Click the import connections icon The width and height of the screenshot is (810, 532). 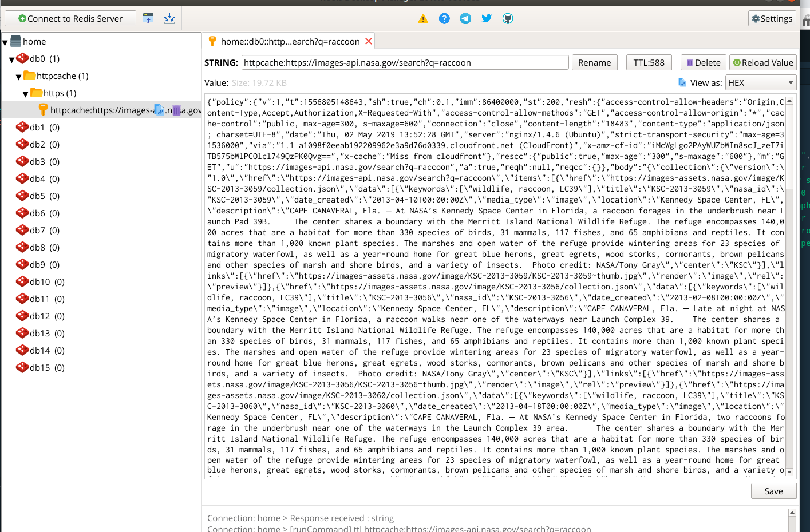[169, 18]
